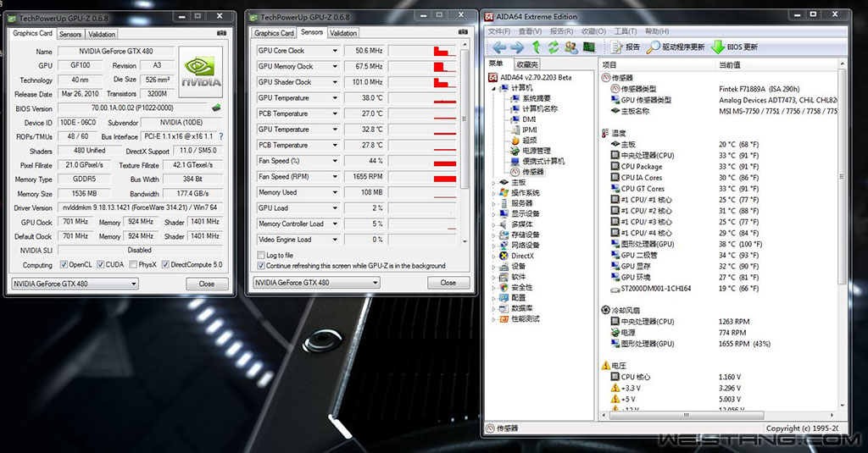Click Close button in GPU-Z Sensors window
The height and width of the screenshot is (453, 868).
[x=448, y=283]
